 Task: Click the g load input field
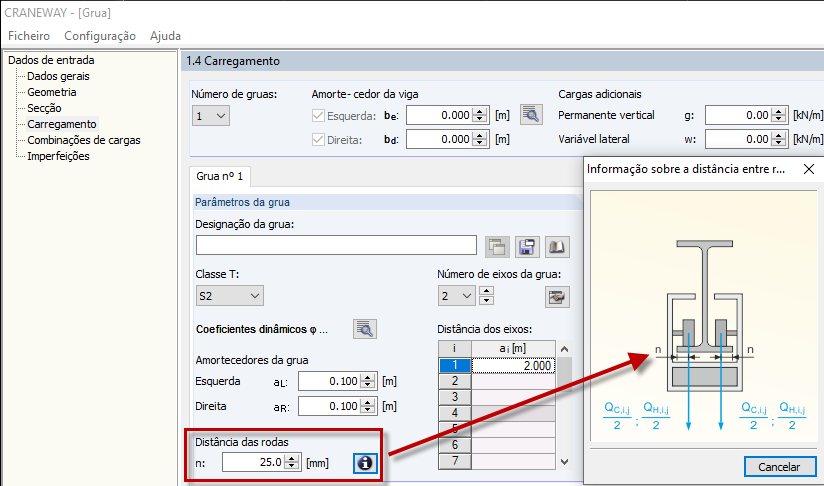[739, 115]
